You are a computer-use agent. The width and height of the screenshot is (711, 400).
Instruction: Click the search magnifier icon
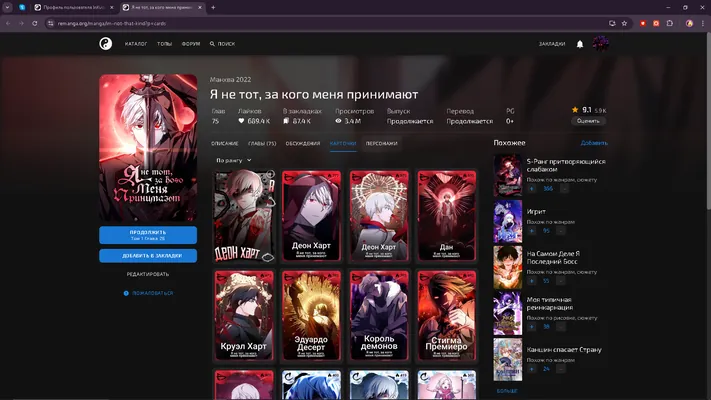click(x=212, y=44)
